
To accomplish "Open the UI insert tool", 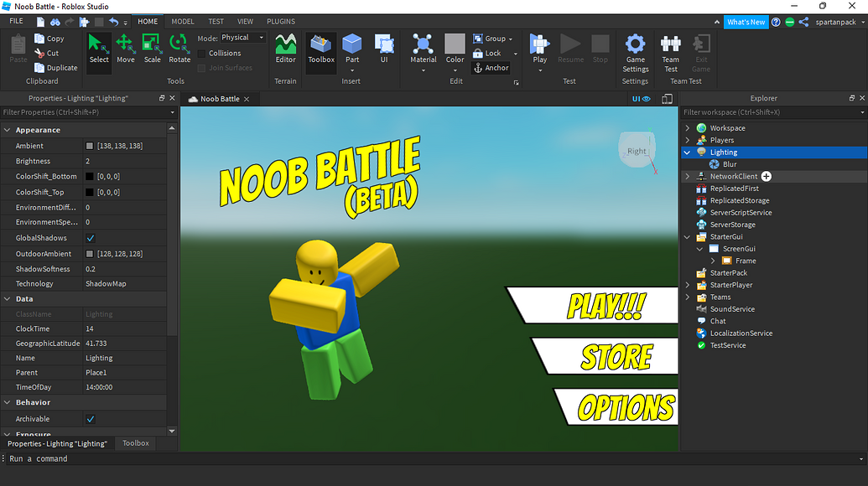I will click(384, 49).
